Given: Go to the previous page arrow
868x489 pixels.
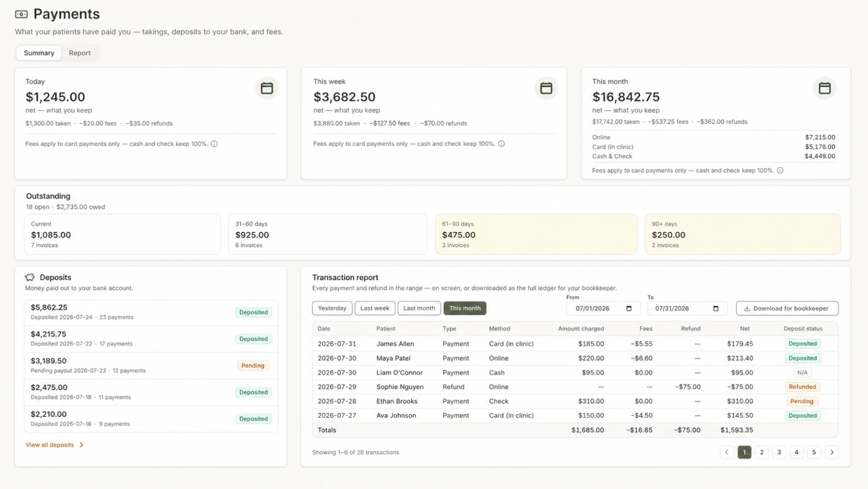Looking at the screenshot, I should pyautogui.click(x=727, y=452).
